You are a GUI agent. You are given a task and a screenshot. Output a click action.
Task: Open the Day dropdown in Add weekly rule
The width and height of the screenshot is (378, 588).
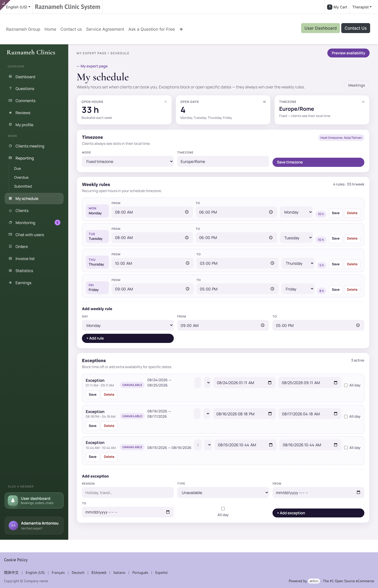[128, 325]
